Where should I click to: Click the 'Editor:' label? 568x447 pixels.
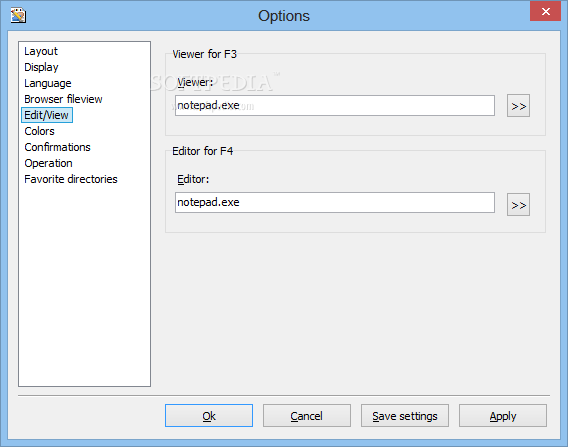coord(193,179)
